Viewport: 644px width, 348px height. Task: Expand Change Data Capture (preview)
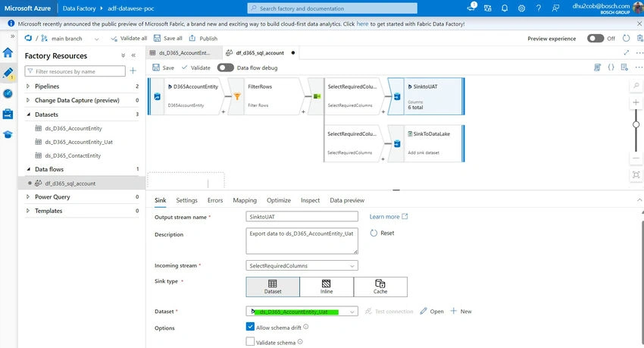28,100
